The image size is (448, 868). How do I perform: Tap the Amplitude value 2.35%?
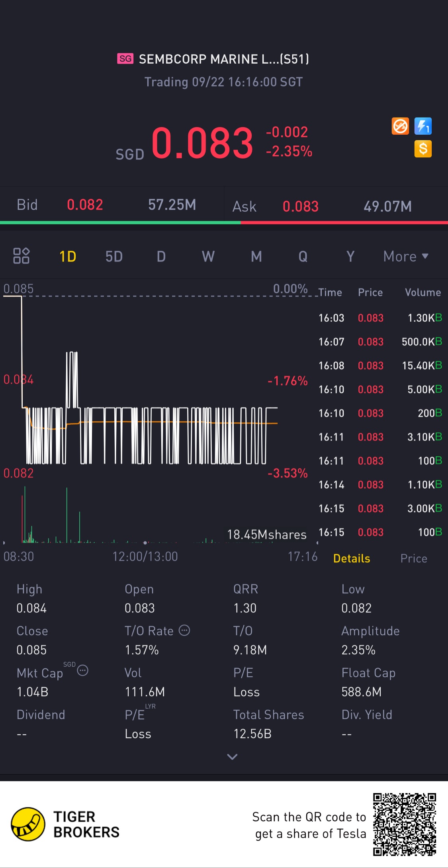(358, 650)
